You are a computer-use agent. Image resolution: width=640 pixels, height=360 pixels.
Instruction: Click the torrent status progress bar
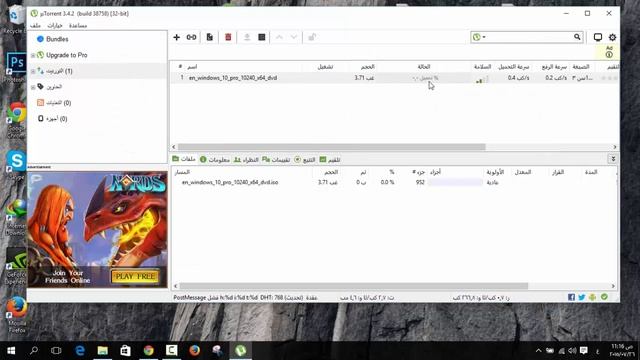(x=425, y=78)
